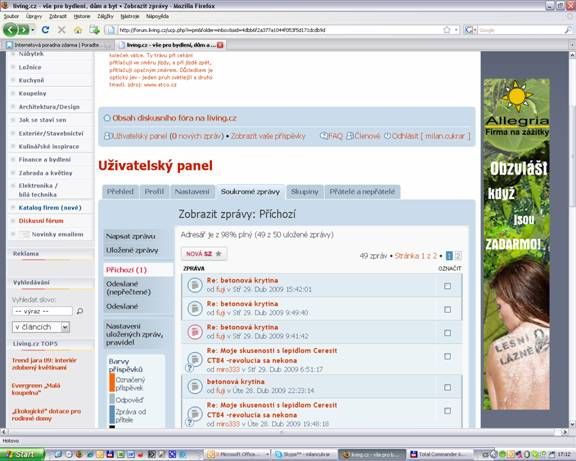Image resolution: width=576 pixels, height=461 pixels.
Task: Check box for message fuji 9:41:42
Action: pos(447,333)
